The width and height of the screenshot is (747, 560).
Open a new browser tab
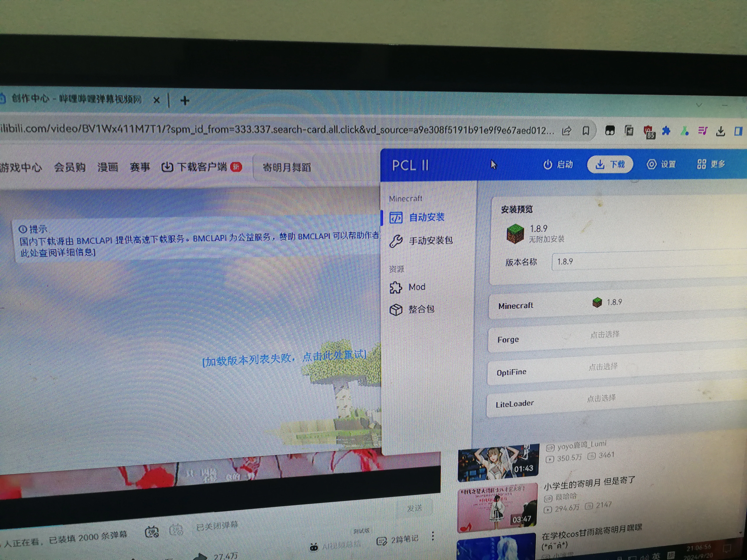(x=185, y=101)
